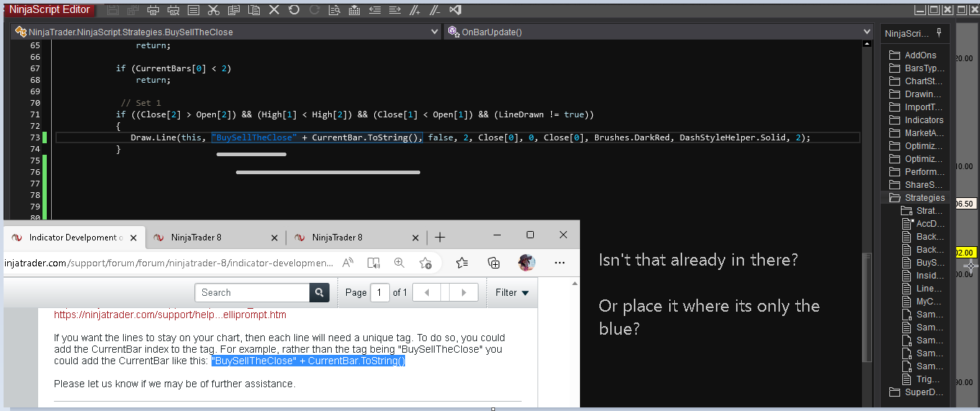Click the forum Search magnifier button
Viewport: 980px width, 411px height.
click(x=319, y=292)
